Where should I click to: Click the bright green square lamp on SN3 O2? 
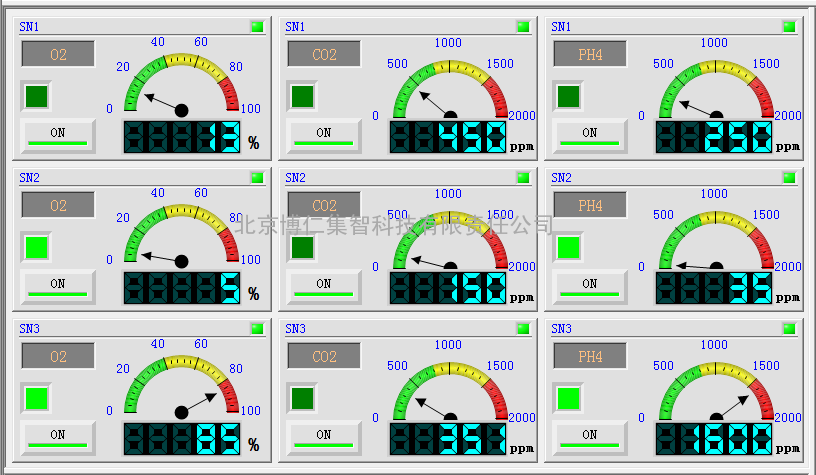[36, 398]
